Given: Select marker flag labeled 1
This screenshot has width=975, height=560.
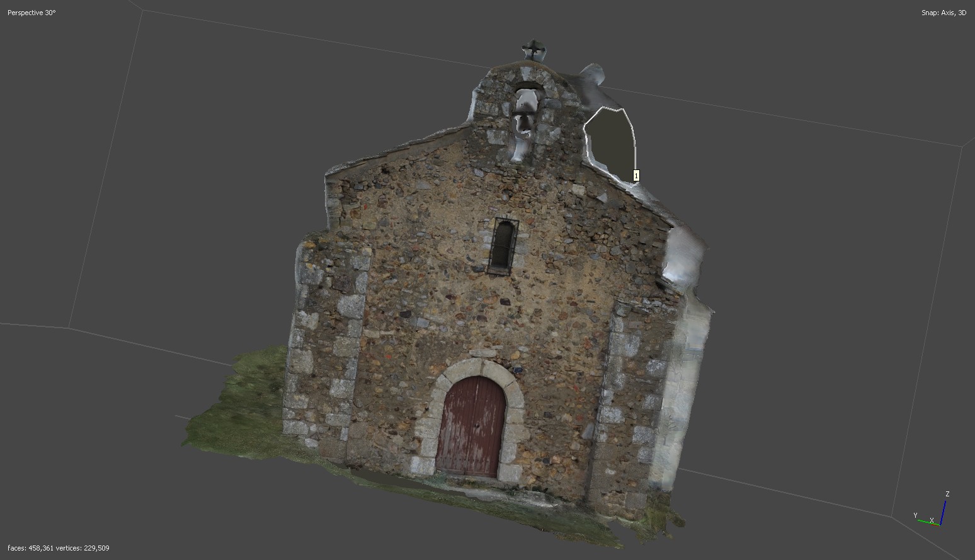Looking at the screenshot, I should [636, 176].
